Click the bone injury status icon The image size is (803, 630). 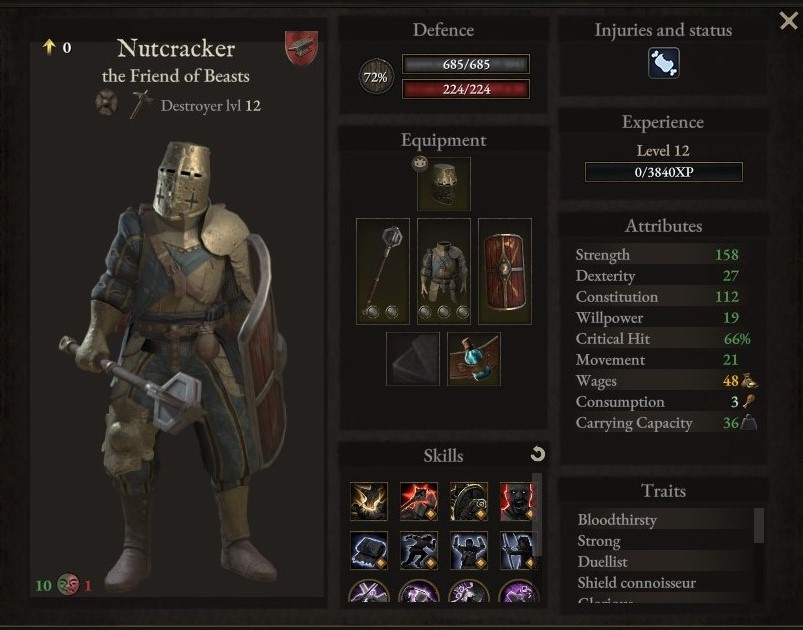pyautogui.click(x=664, y=63)
